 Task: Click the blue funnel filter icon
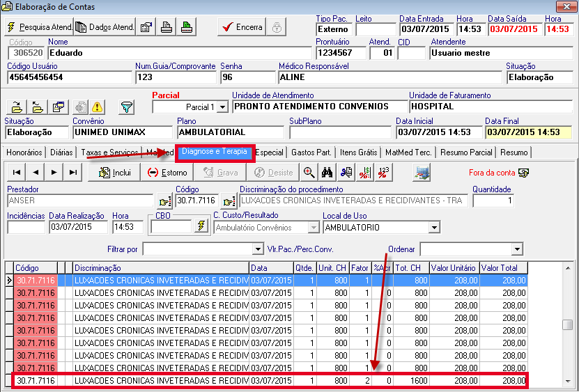(127, 107)
